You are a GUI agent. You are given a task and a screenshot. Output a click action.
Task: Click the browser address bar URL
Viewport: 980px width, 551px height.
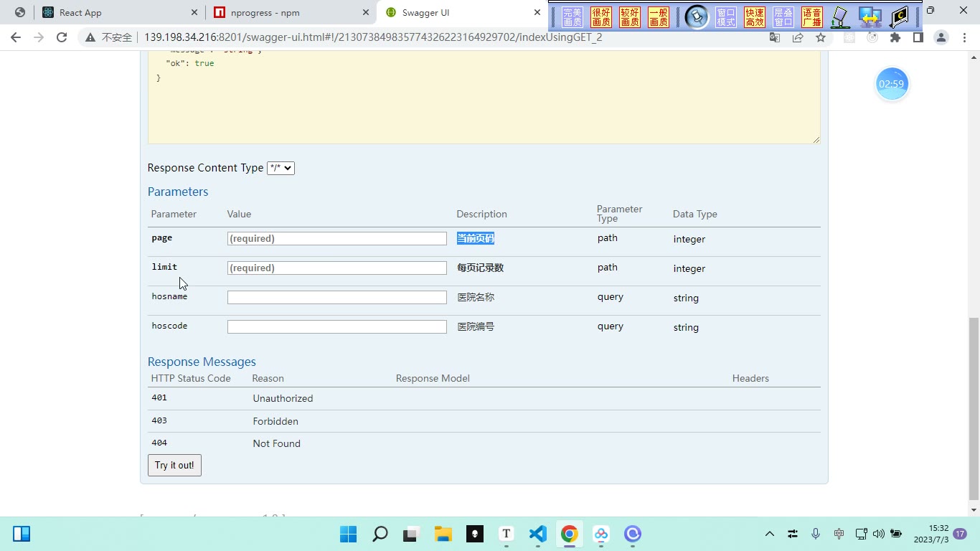pos(373,37)
